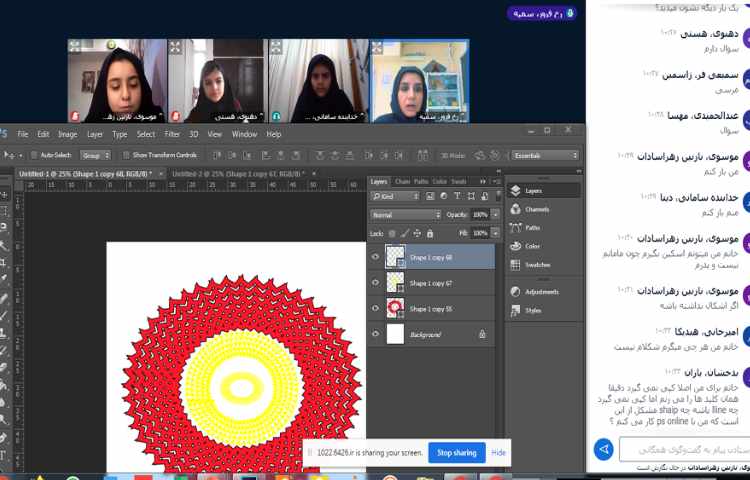
Task: Click the Background layer lock icon
Action: click(482, 335)
